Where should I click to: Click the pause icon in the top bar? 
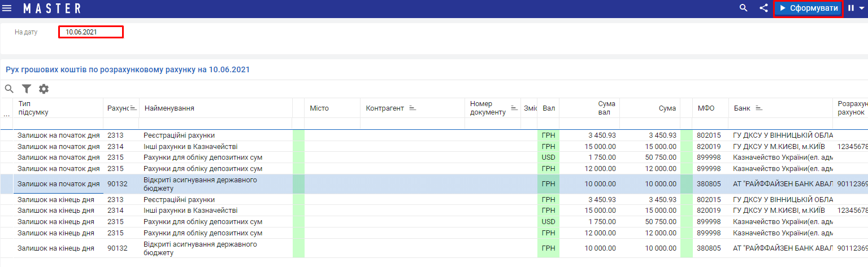tap(851, 8)
